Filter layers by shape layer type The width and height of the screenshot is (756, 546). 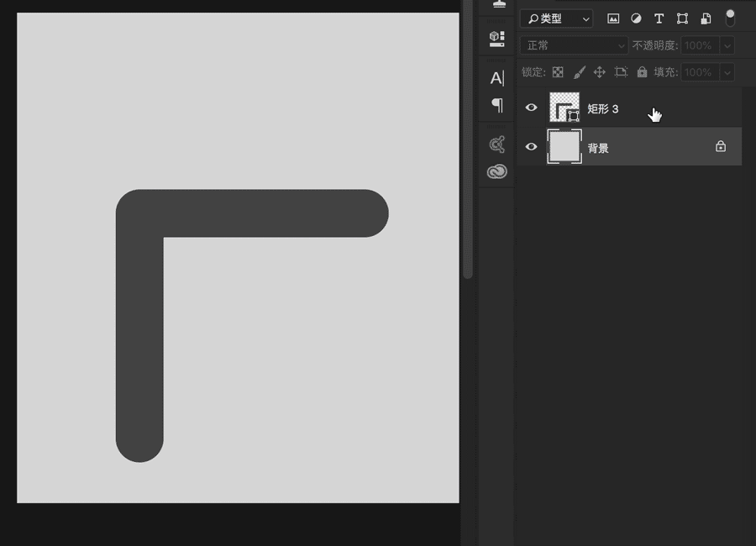pyautogui.click(x=682, y=18)
